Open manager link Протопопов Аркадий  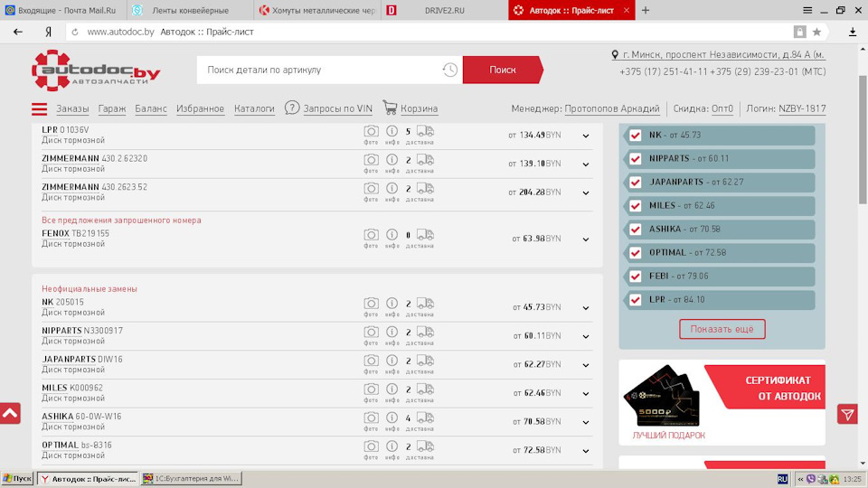tap(612, 108)
